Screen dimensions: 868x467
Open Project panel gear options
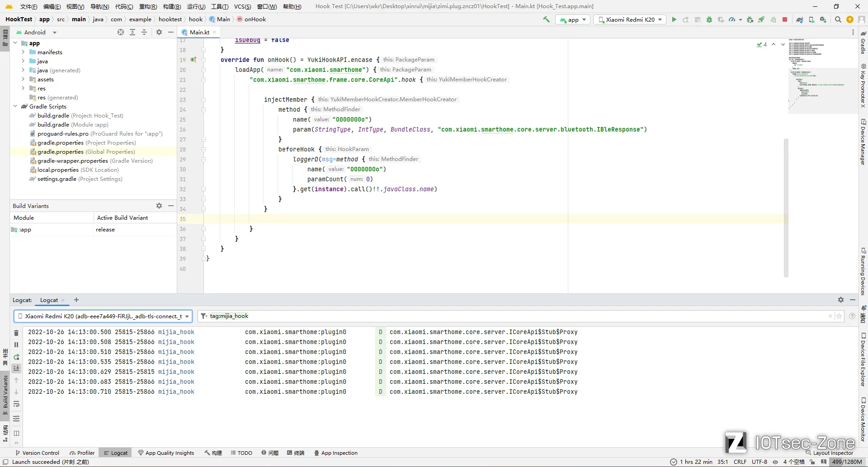click(x=159, y=32)
